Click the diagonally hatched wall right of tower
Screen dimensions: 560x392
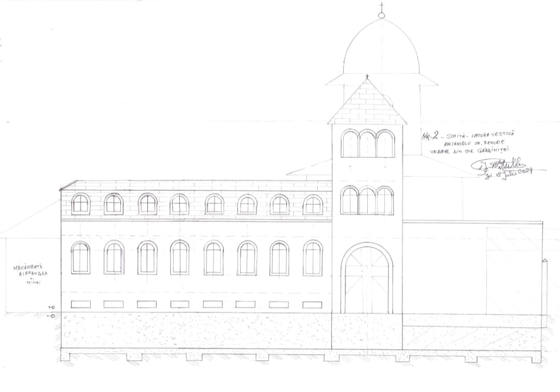513,269
